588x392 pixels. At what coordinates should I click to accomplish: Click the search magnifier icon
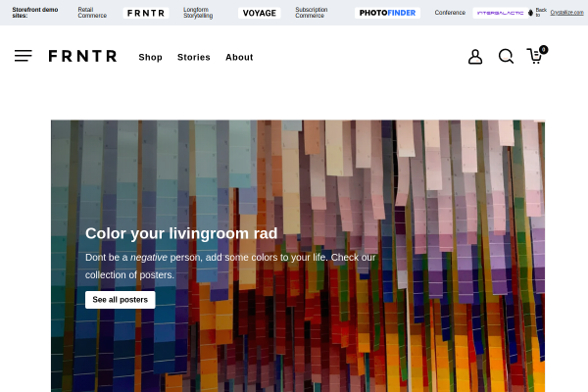[x=506, y=56]
